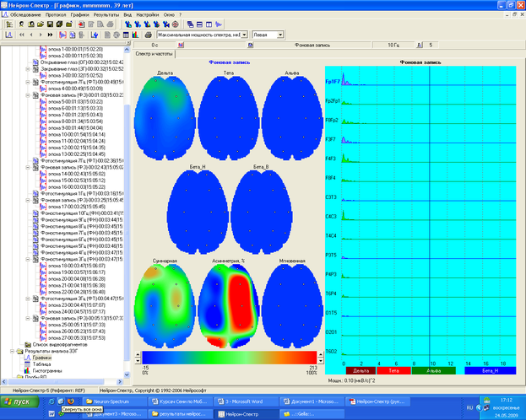Switch to the Neuron-Spectrum taskbar folder
526x420 pixels.
click(115, 401)
